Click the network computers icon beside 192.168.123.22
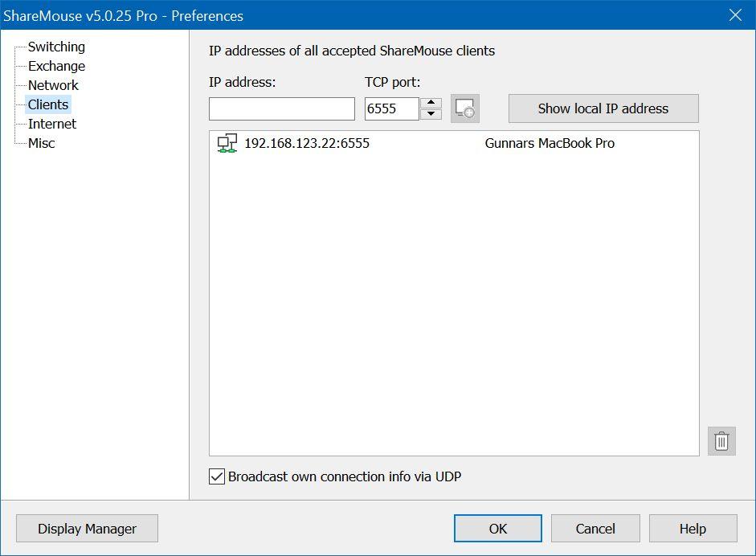 coord(227,143)
